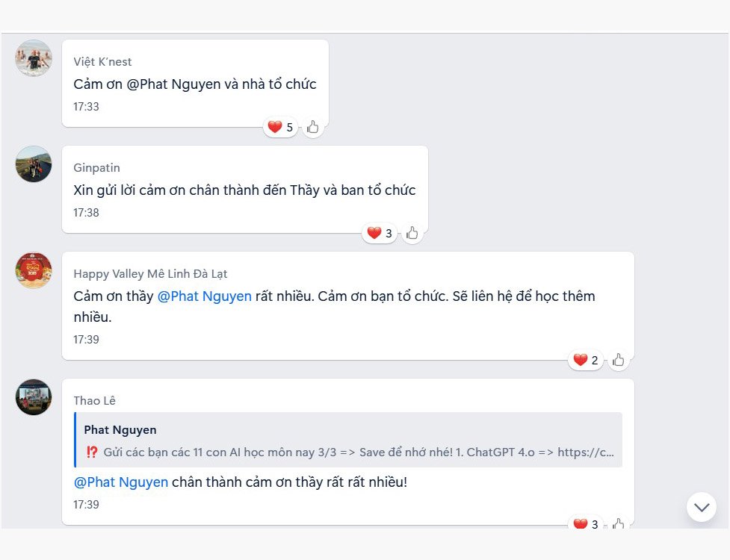Click thumbs-up on Thao Lê's message
Image resolution: width=730 pixels, height=560 pixels.
coord(618,523)
